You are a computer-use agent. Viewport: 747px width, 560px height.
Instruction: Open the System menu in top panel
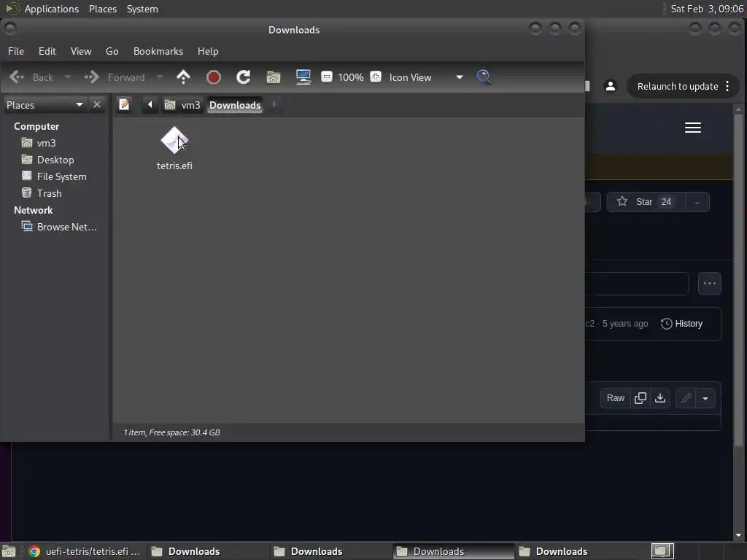pyautogui.click(x=142, y=9)
